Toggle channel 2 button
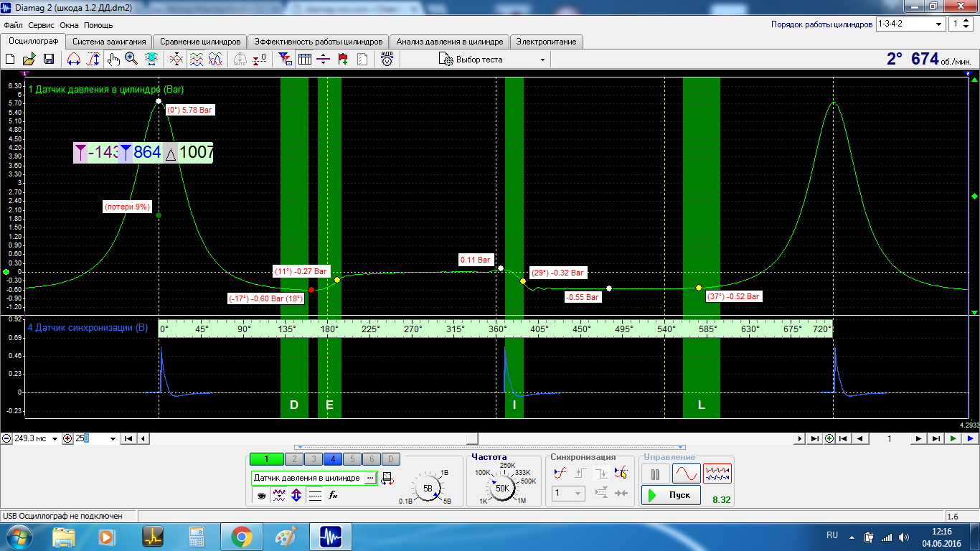Viewport: 980px width, 551px height. click(x=294, y=459)
